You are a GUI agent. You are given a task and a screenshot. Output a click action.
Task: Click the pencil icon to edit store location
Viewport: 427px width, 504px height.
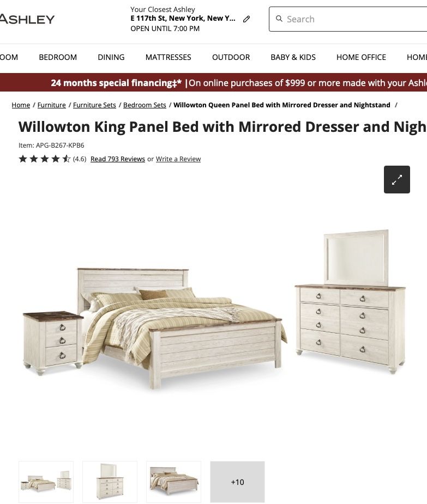tap(246, 19)
